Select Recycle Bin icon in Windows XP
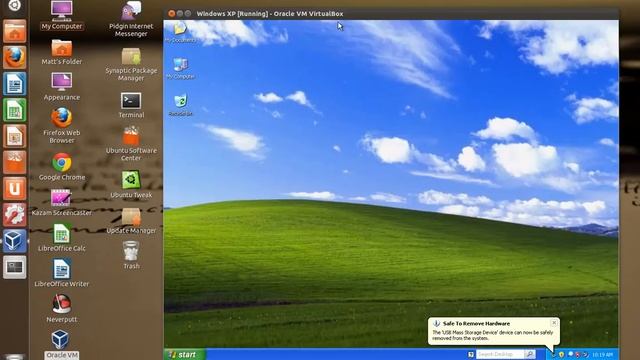This screenshot has width=640, height=360. (x=180, y=105)
